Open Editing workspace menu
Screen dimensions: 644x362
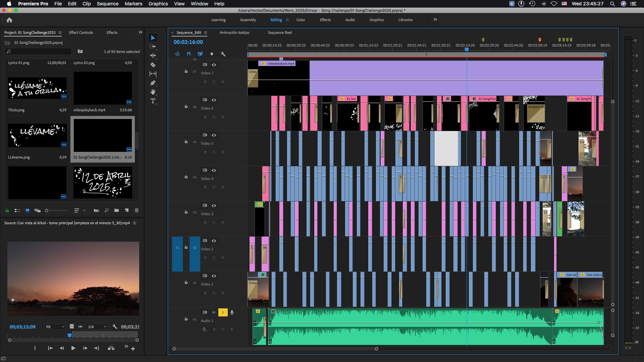[x=287, y=20]
